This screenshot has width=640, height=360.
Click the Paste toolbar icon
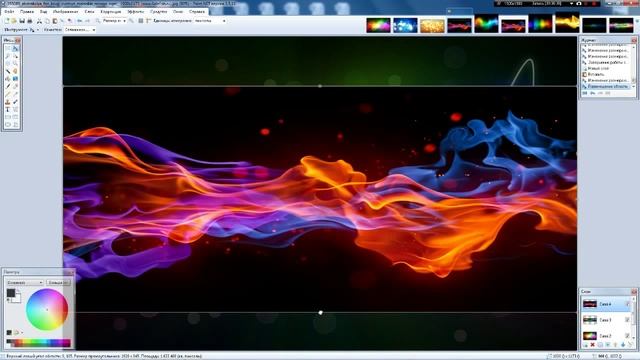pyautogui.click(x=55, y=21)
